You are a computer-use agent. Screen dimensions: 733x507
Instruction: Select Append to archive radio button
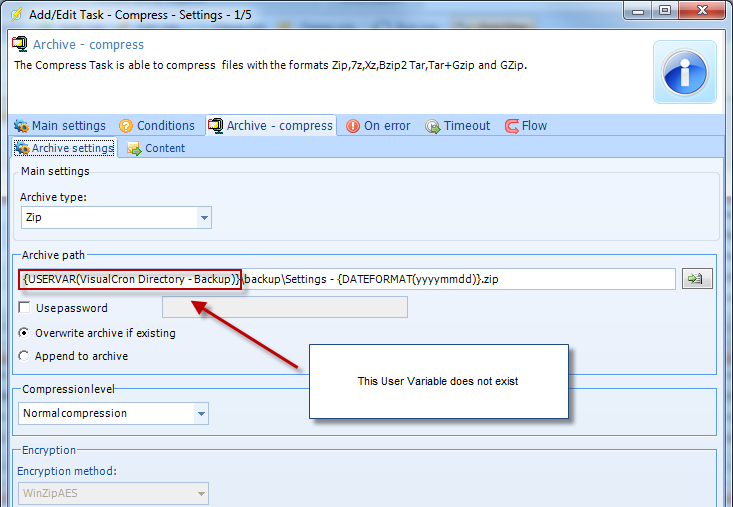(x=24, y=356)
